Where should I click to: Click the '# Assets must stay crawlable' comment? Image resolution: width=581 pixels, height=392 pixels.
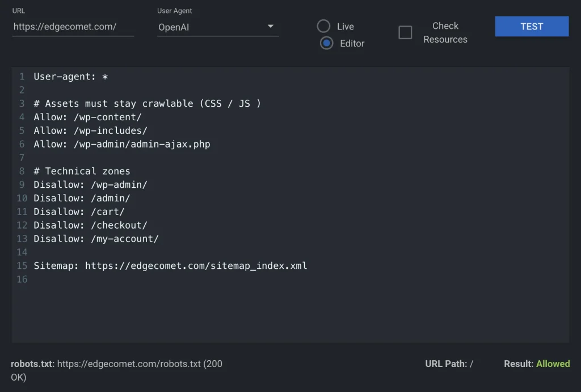(x=148, y=104)
